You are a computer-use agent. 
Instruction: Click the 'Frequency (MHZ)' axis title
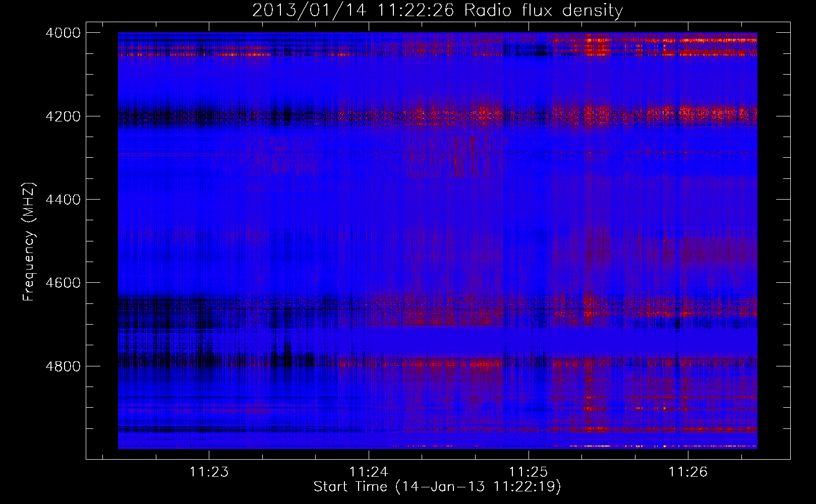click(x=29, y=242)
